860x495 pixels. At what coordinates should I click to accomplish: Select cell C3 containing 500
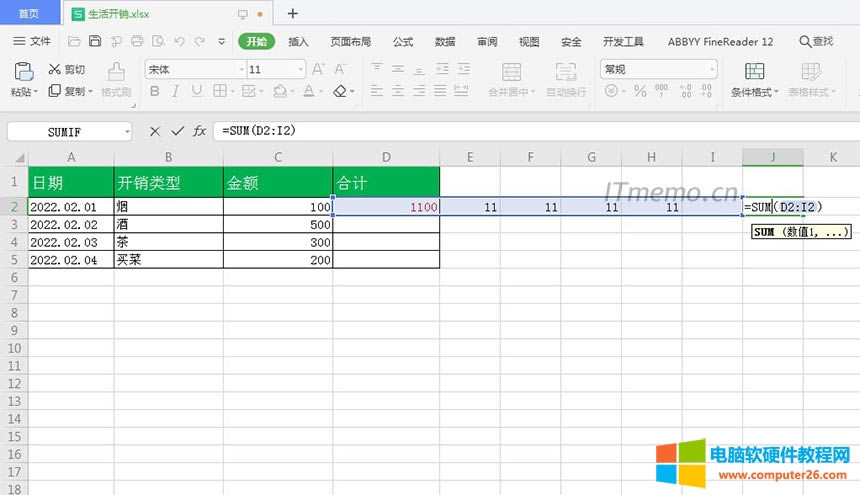pyautogui.click(x=277, y=225)
